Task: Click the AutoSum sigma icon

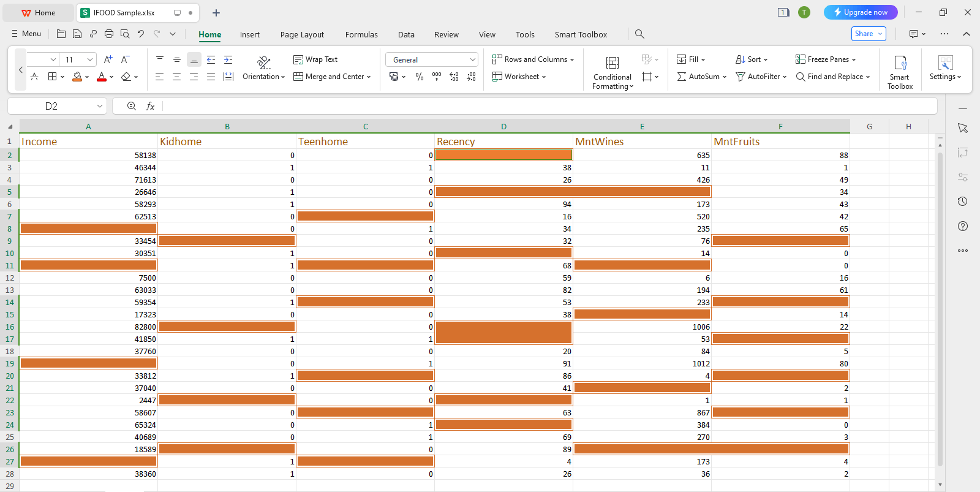Action: (x=682, y=77)
